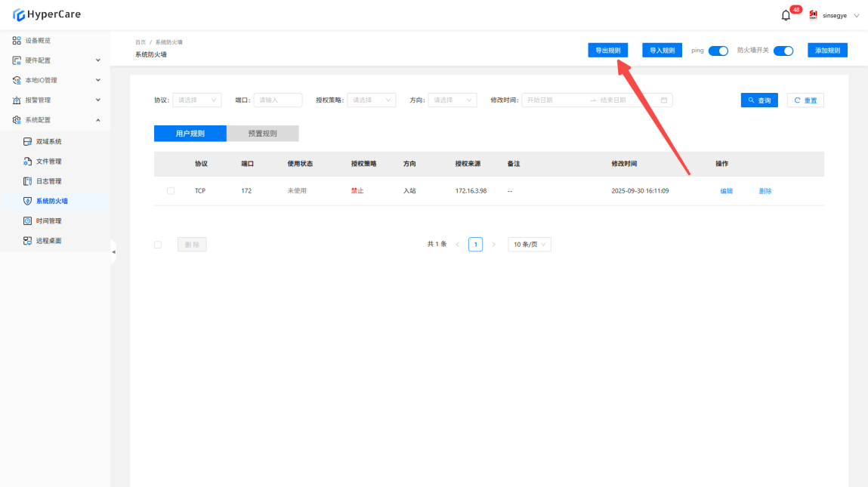The height and width of the screenshot is (487, 868).
Task: Open the 协议 dropdown
Action: point(196,100)
